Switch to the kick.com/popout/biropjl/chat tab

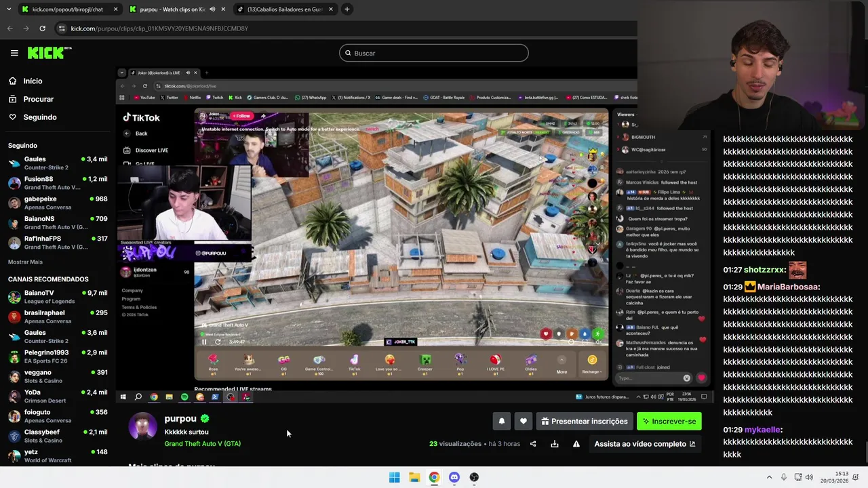pyautogui.click(x=69, y=9)
